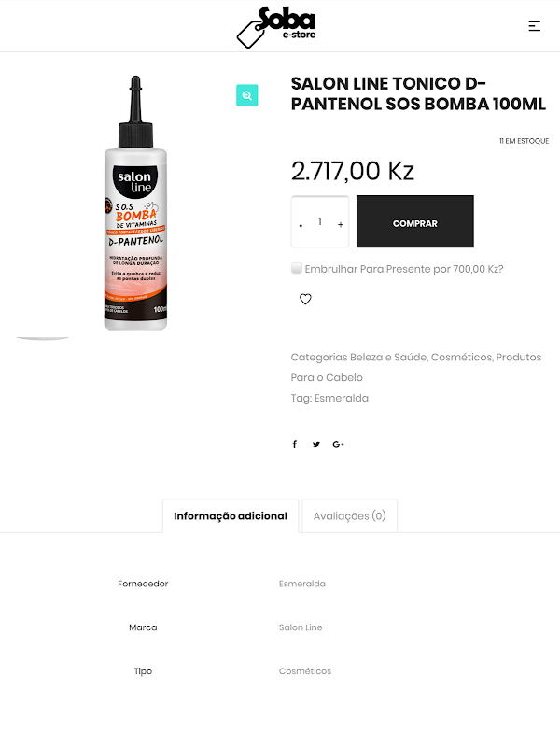Click the Soba e-store logo
The width and height of the screenshot is (560, 747).
point(276,27)
